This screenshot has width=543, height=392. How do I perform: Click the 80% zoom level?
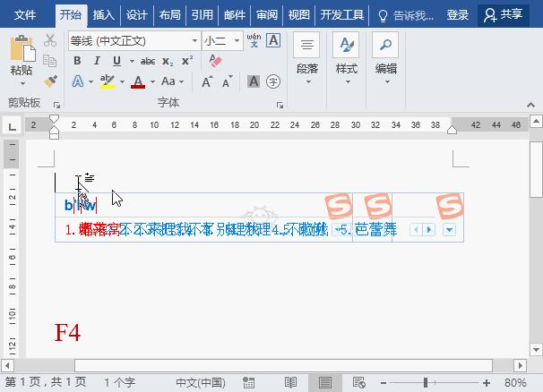(x=515, y=383)
